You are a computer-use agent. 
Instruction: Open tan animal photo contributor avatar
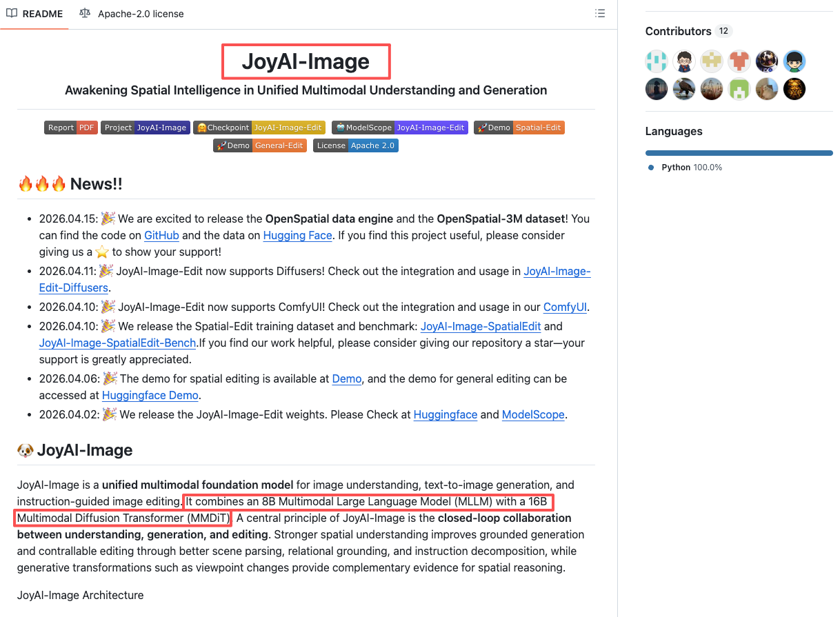pos(767,89)
